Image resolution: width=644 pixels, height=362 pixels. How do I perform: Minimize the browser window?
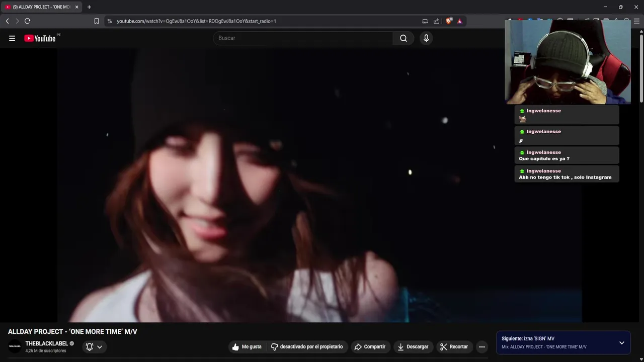605,7
